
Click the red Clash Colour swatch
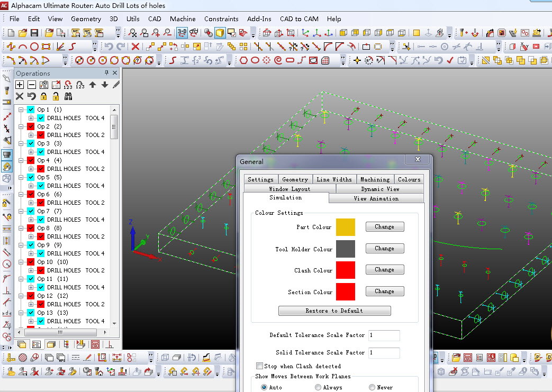(346, 270)
